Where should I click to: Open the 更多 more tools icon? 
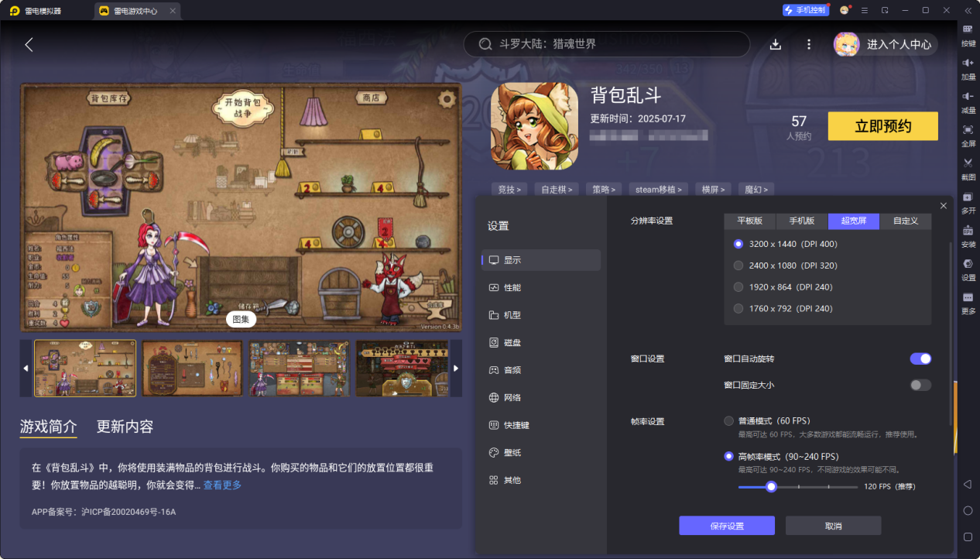click(x=968, y=302)
